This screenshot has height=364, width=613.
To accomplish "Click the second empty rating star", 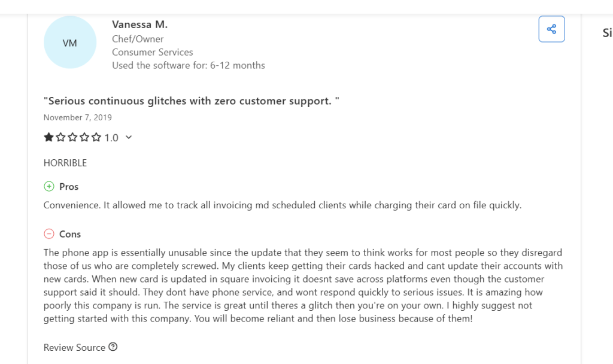I will (60, 138).
